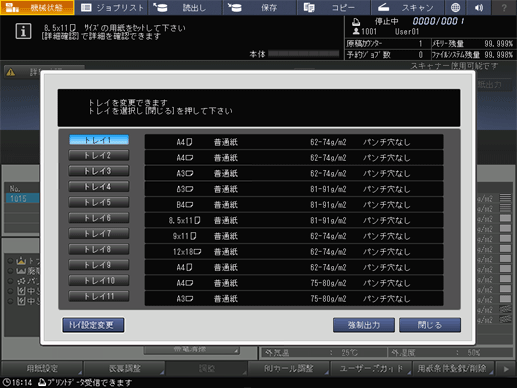The image size is (517, 388).
Task: Open the 調整 adjustment menu at bottom
Action: [x=207, y=369]
